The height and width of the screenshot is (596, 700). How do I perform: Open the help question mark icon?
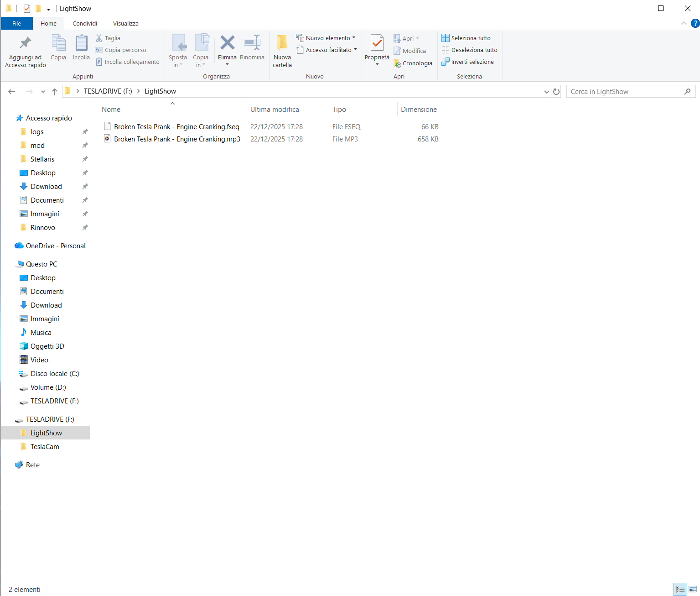click(695, 23)
